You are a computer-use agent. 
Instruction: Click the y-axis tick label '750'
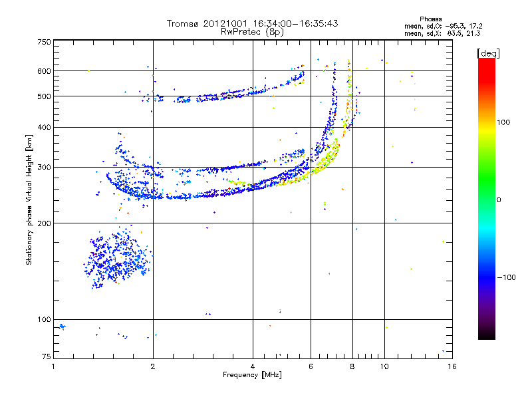[44, 42]
